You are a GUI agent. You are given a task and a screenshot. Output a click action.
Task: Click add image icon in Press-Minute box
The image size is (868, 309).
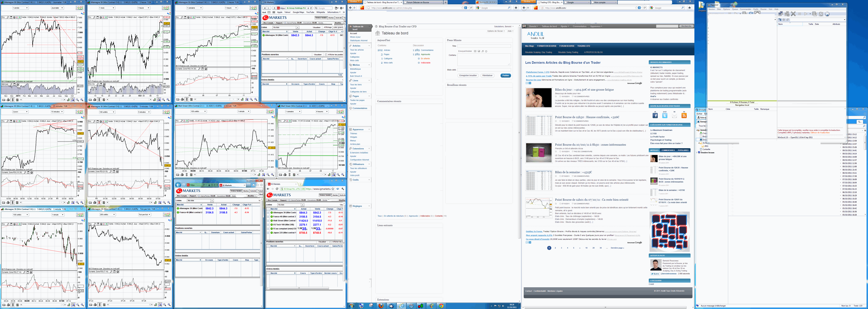tap(475, 51)
